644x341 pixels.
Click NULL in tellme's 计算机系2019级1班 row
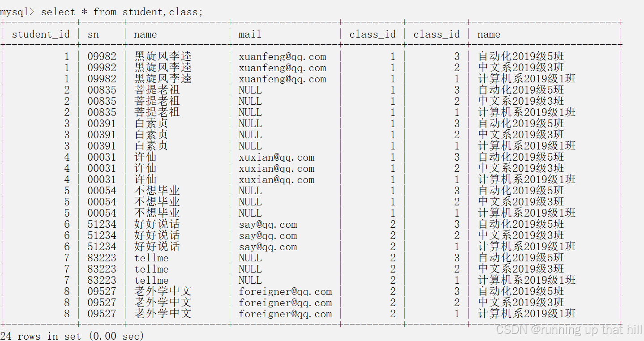click(250, 280)
